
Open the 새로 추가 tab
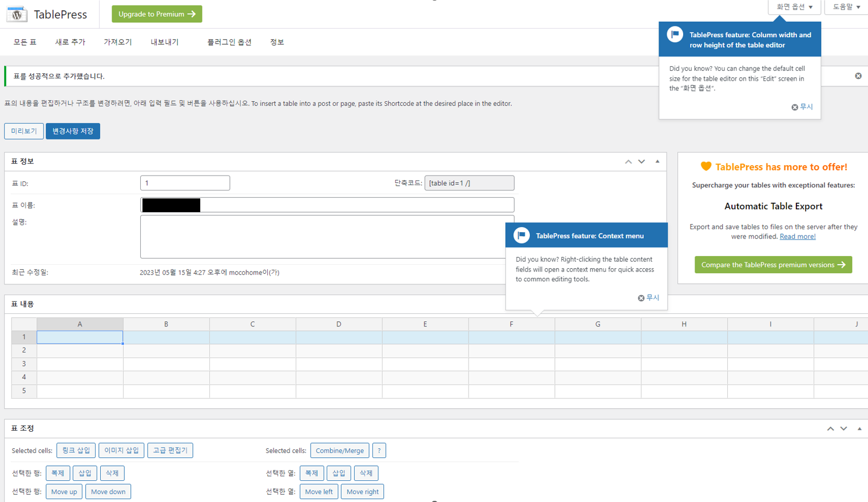click(70, 42)
